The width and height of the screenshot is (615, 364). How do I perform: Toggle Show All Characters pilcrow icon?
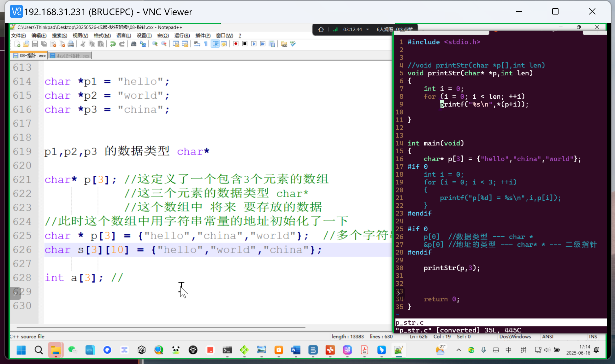pyautogui.click(x=206, y=44)
